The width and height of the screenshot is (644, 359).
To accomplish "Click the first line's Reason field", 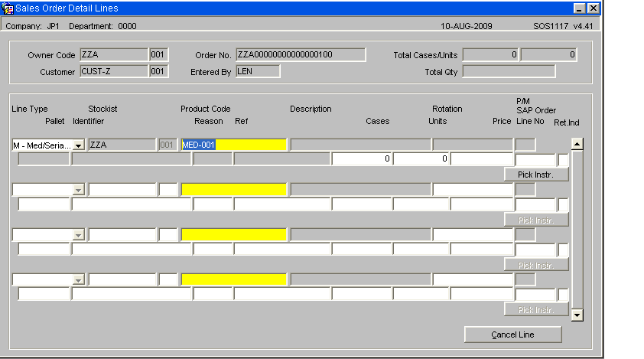I will 213,158.
